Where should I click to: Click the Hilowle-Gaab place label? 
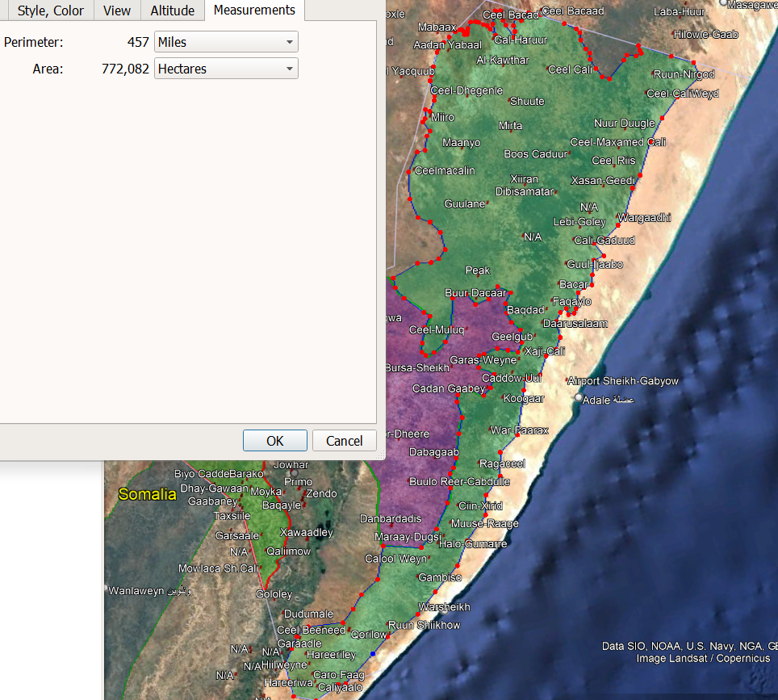pyautogui.click(x=705, y=34)
